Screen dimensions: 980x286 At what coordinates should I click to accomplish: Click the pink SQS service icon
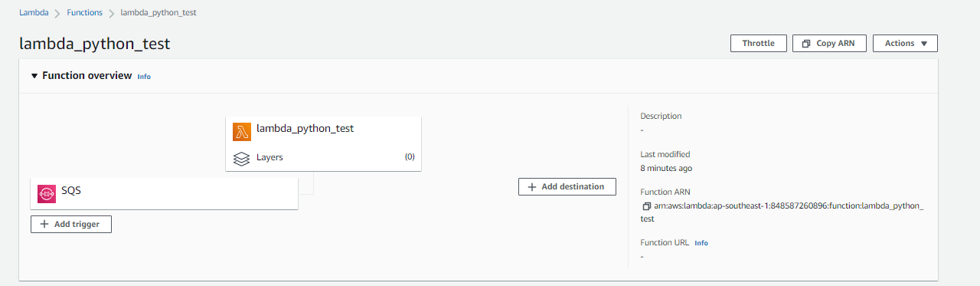point(47,194)
